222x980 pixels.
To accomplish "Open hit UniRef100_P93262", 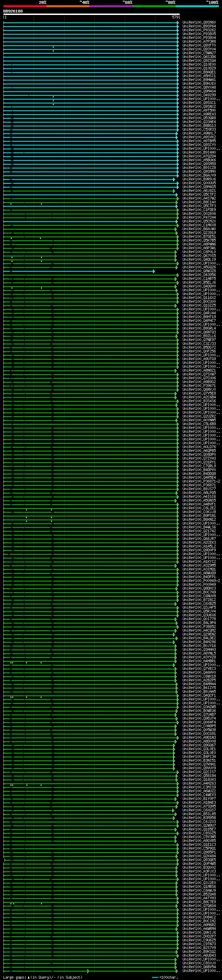I will (199, 30).
